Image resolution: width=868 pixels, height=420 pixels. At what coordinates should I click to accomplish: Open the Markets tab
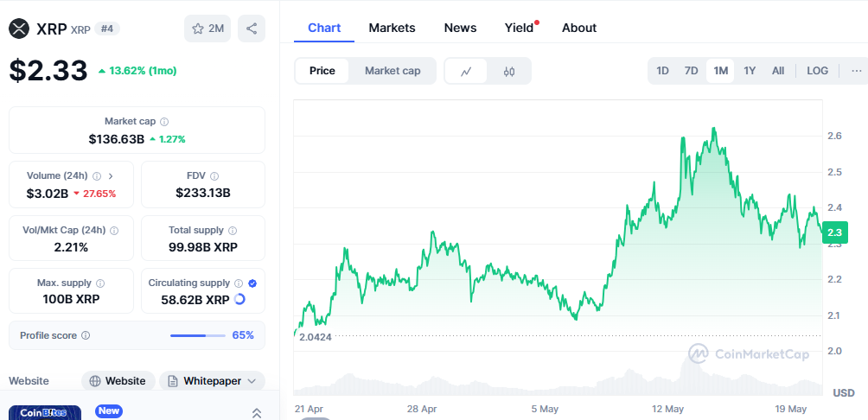click(x=392, y=28)
